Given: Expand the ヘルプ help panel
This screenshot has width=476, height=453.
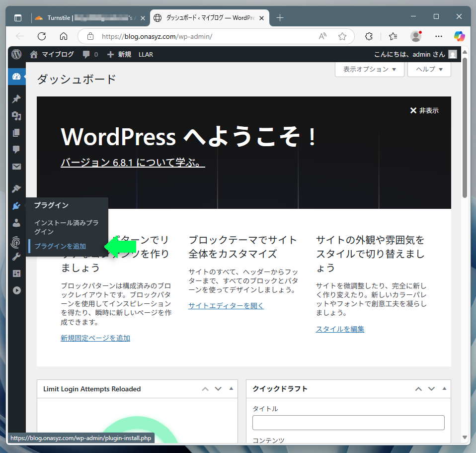Looking at the screenshot, I should point(429,70).
